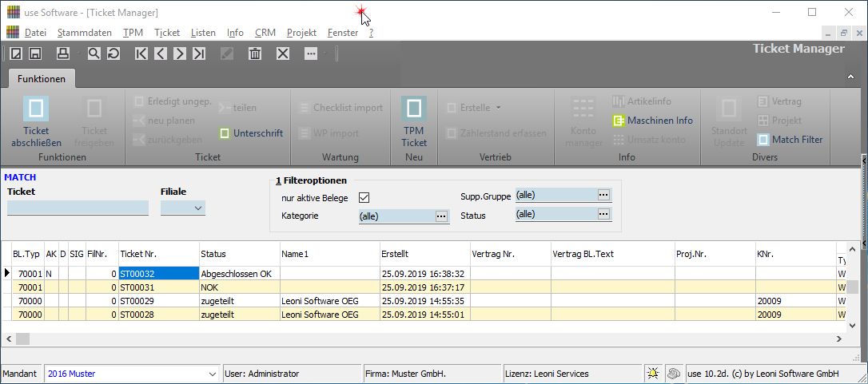
Task: Click the NOK status cell
Action: (240, 287)
